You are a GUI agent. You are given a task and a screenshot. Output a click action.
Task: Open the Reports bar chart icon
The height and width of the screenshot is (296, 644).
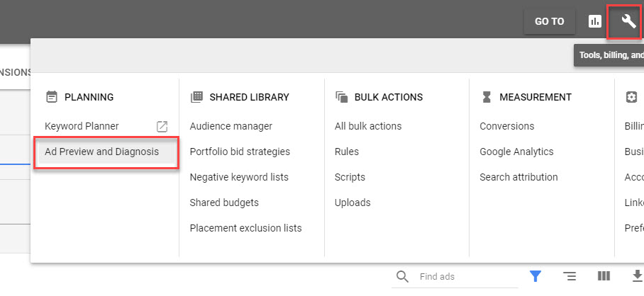tap(595, 22)
